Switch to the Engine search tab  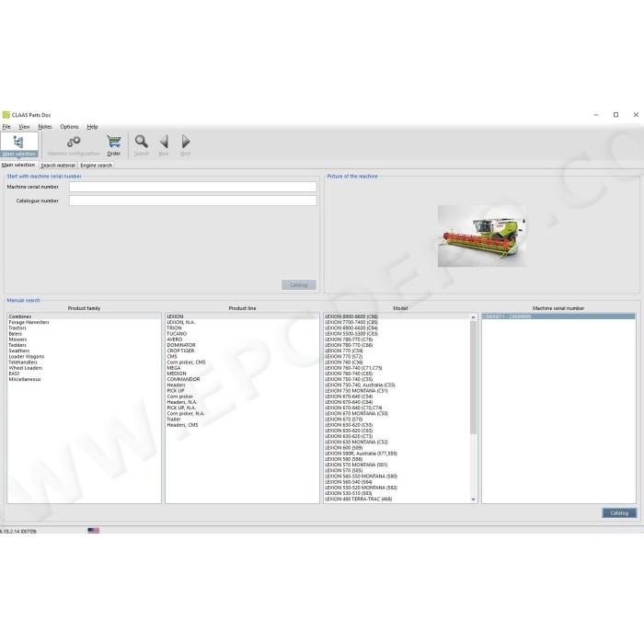pyautogui.click(x=96, y=165)
